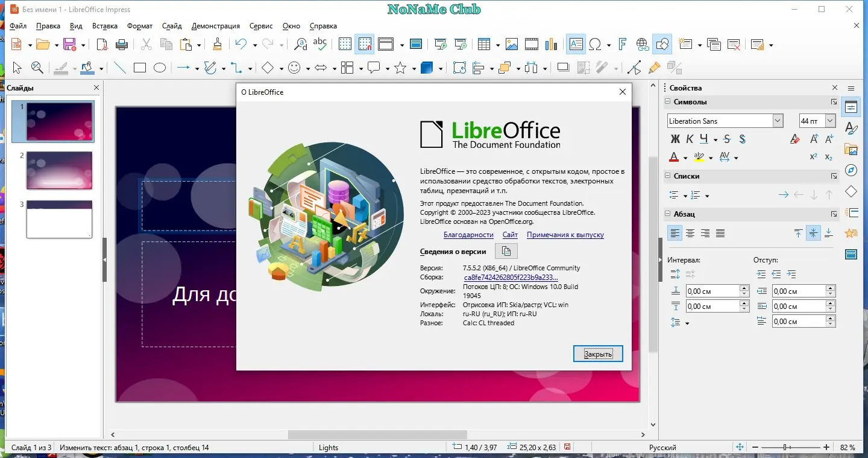Insert audio or video
This screenshot has height=458, width=868.
[531, 44]
